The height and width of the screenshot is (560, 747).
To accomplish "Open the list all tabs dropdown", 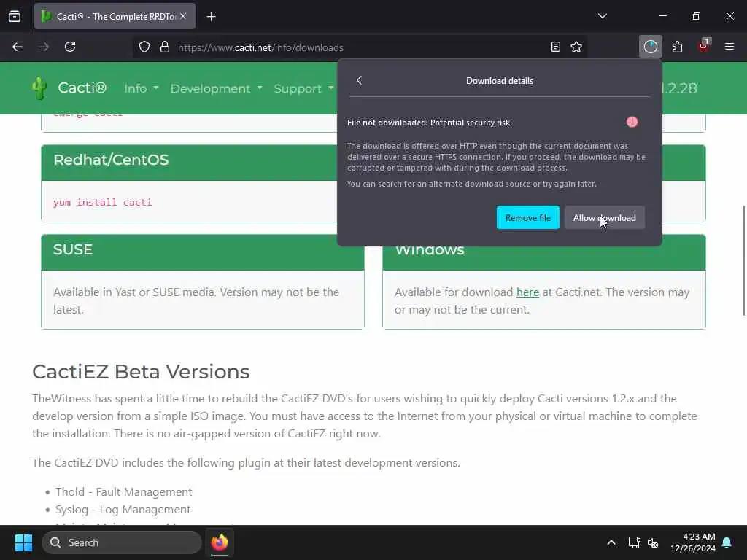I will click(x=602, y=16).
